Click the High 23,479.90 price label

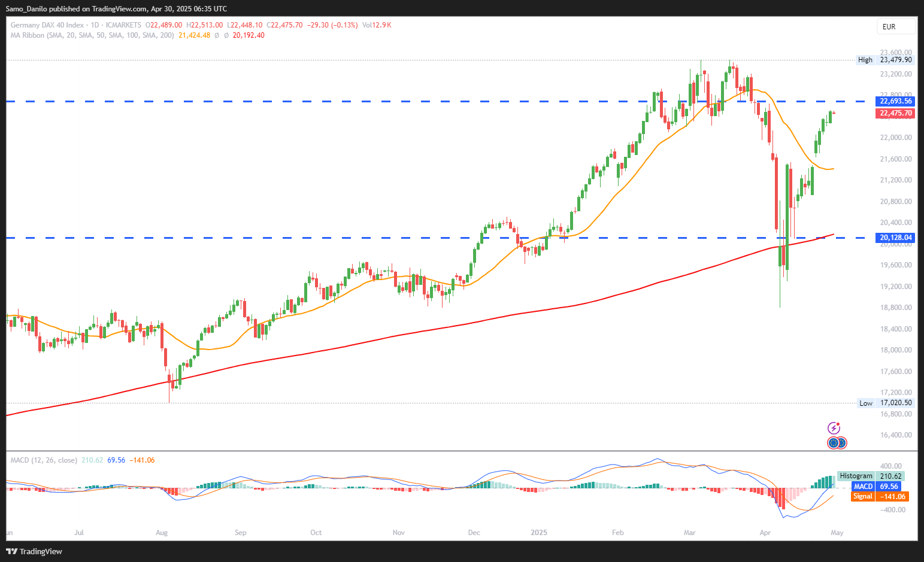point(885,60)
